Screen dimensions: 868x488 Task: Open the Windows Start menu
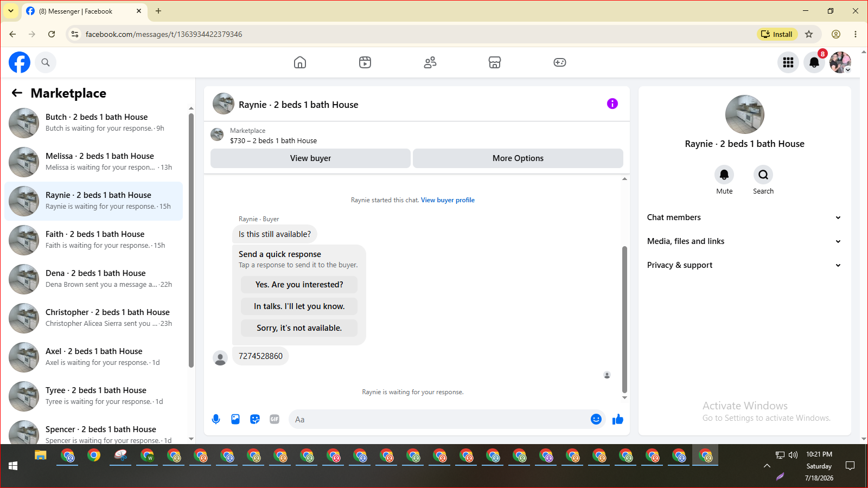click(x=13, y=466)
